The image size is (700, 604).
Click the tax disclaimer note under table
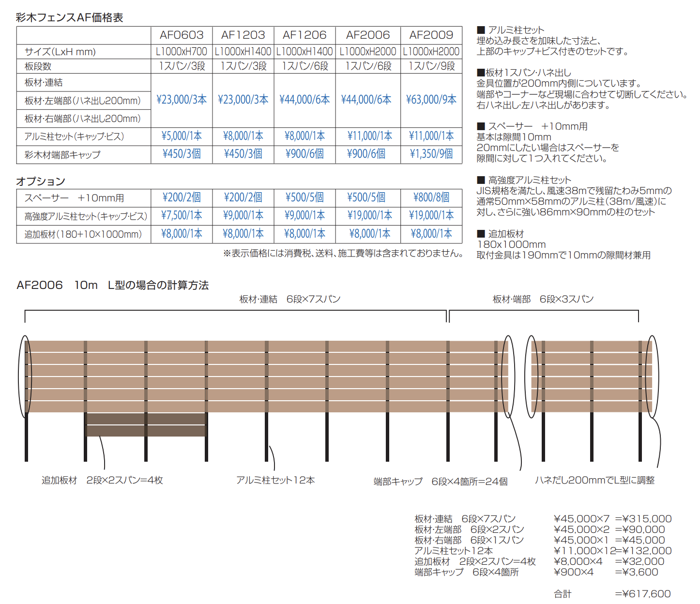tap(343, 253)
